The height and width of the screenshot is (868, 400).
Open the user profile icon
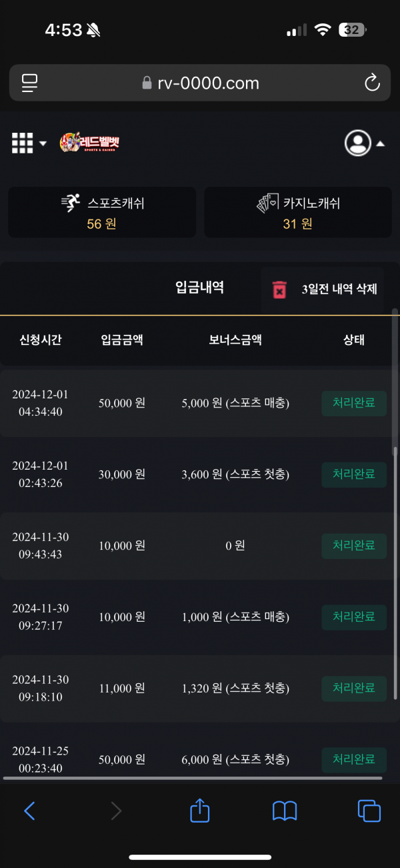point(358,143)
